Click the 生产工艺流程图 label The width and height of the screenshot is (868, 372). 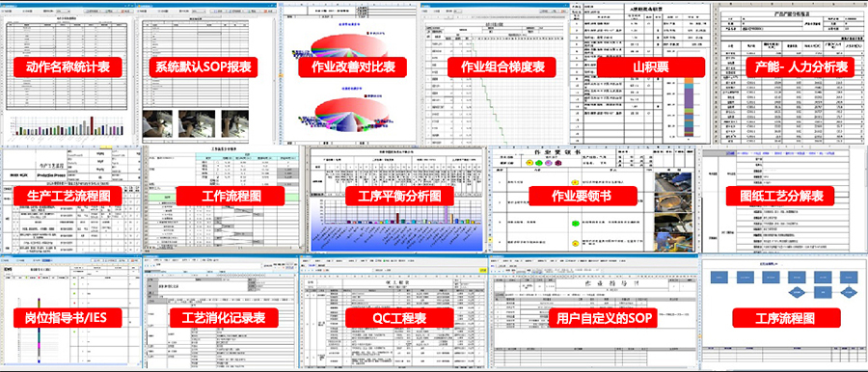point(68,196)
